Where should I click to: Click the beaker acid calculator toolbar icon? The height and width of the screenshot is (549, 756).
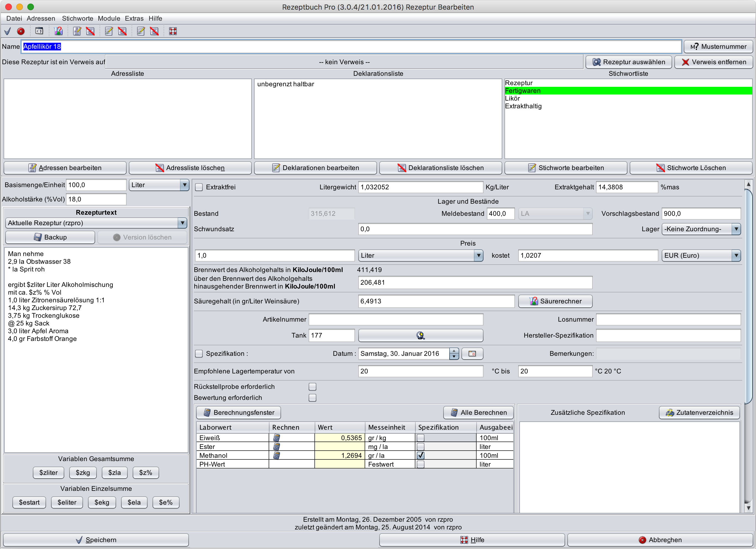(x=58, y=31)
